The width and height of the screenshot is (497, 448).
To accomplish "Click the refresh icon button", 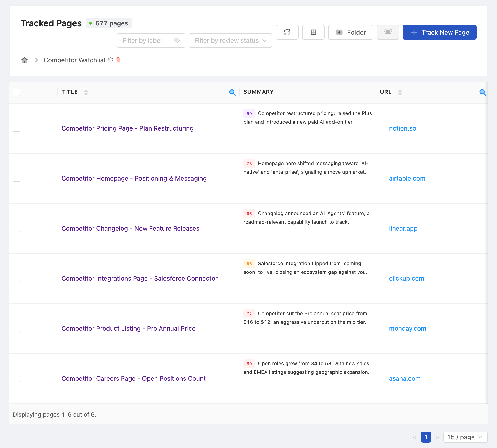I will (287, 32).
